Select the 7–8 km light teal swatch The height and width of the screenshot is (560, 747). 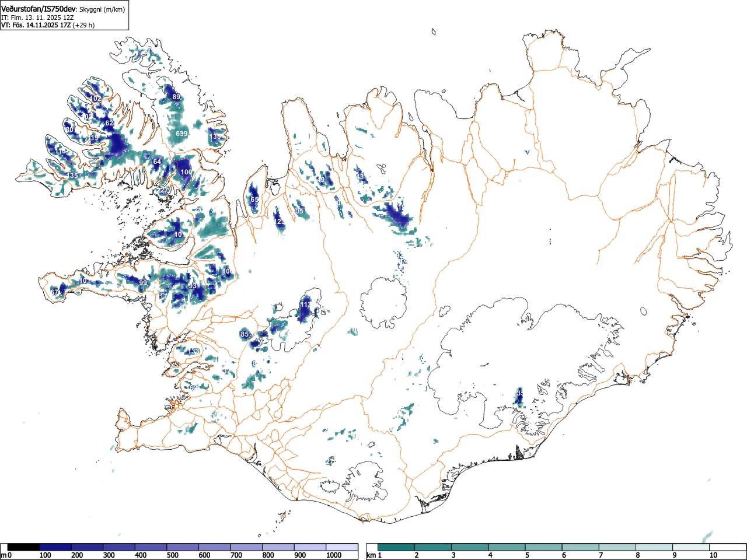tap(617, 547)
